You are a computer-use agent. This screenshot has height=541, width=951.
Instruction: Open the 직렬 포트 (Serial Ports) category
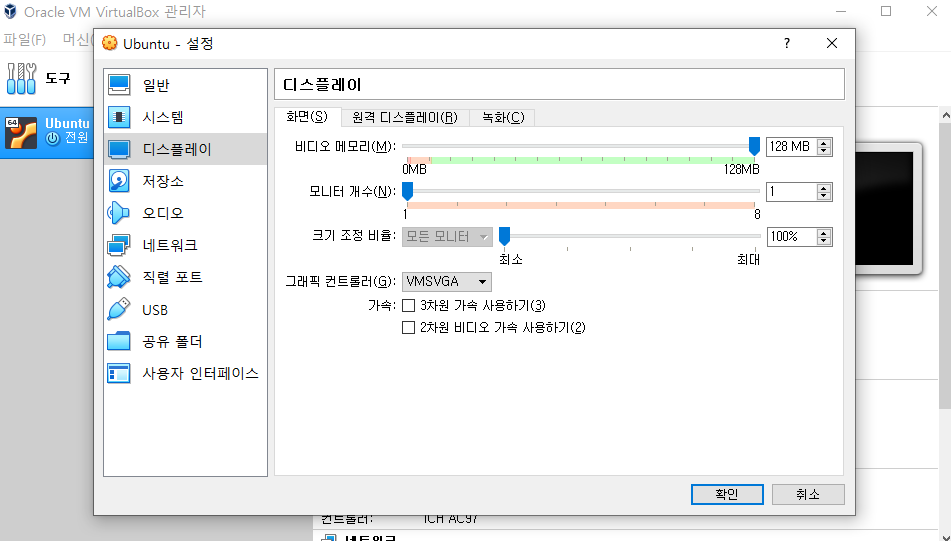[x=185, y=277]
